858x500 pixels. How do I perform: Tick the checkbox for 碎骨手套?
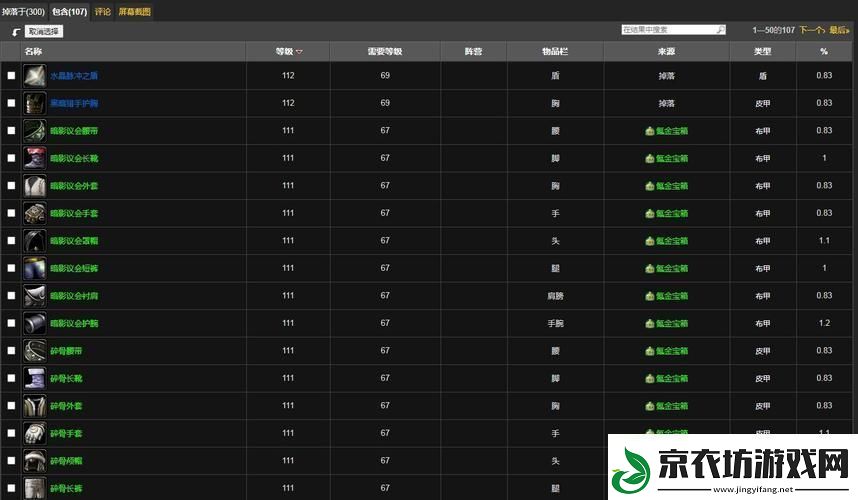tap(11, 433)
